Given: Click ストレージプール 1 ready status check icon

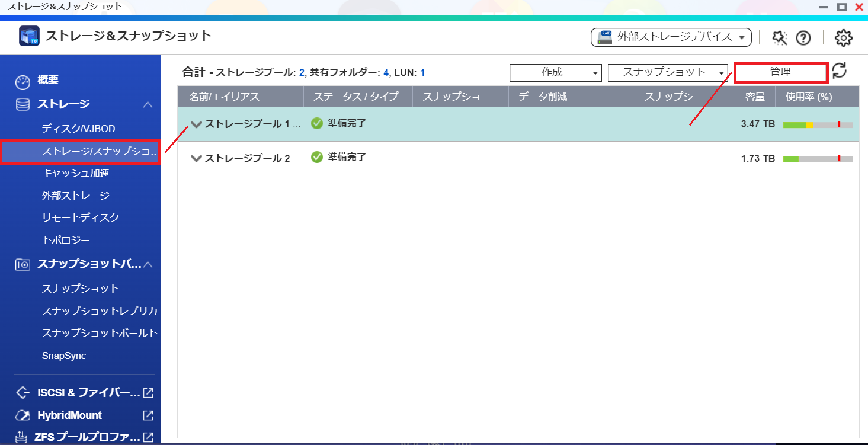Looking at the screenshot, I should click(x=317, y=124).
